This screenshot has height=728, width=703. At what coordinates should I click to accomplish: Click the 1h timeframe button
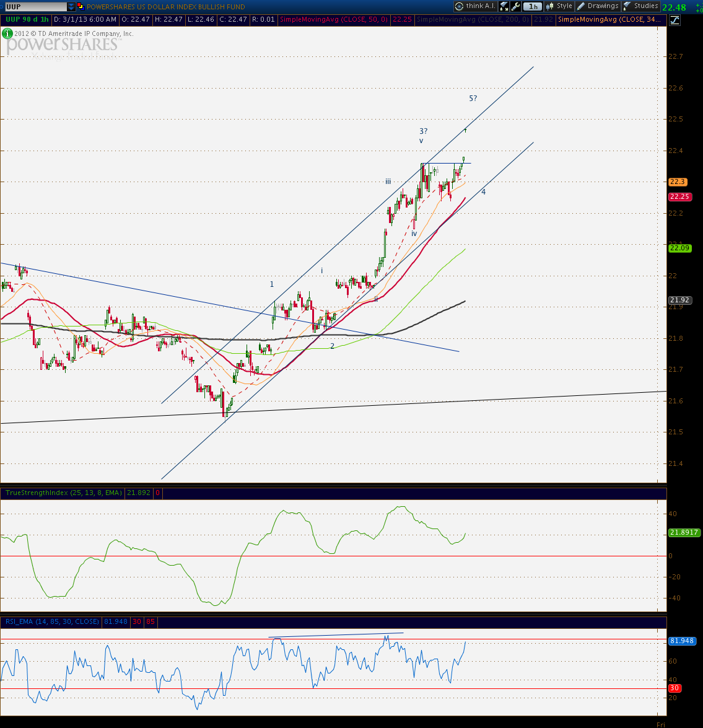(533, 6)
